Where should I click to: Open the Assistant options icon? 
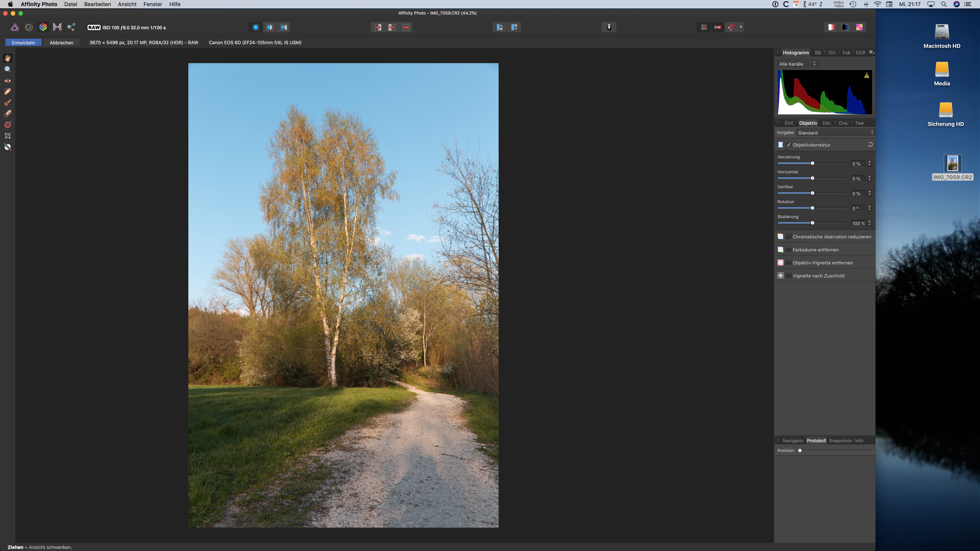(x=609, y=27)
